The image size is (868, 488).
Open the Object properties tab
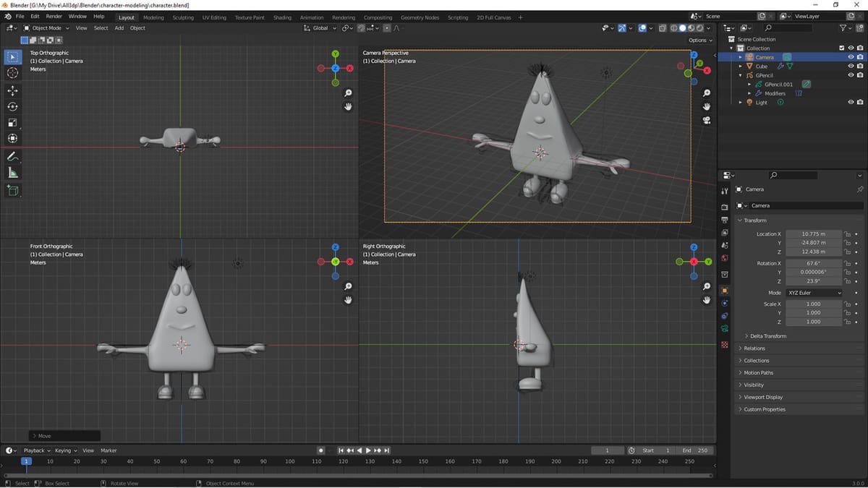click(725, 290)
